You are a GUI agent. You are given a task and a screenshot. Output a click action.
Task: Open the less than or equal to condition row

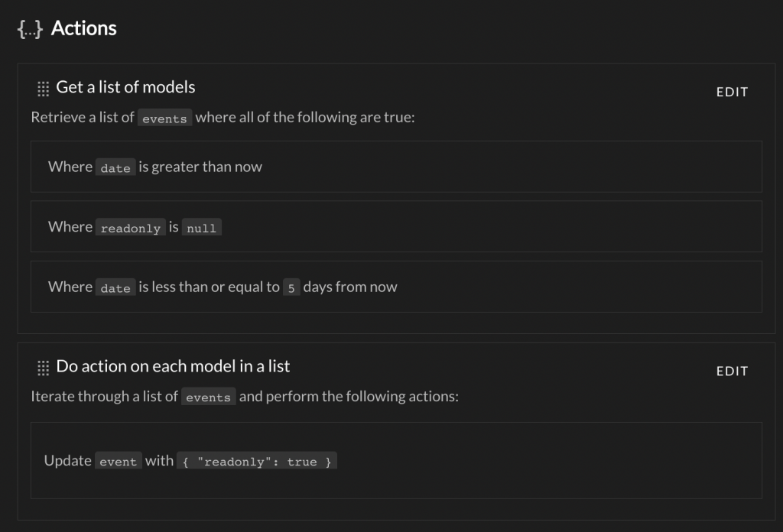(x=397, y=287)
